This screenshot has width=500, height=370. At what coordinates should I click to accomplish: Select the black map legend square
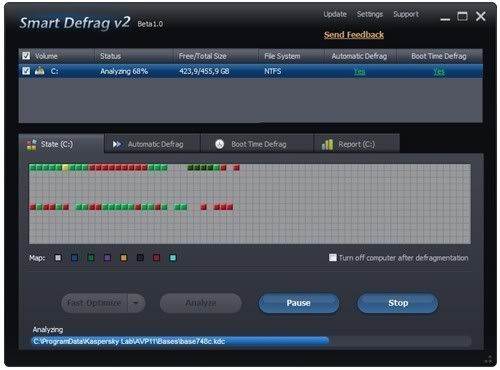pos(140,258)
